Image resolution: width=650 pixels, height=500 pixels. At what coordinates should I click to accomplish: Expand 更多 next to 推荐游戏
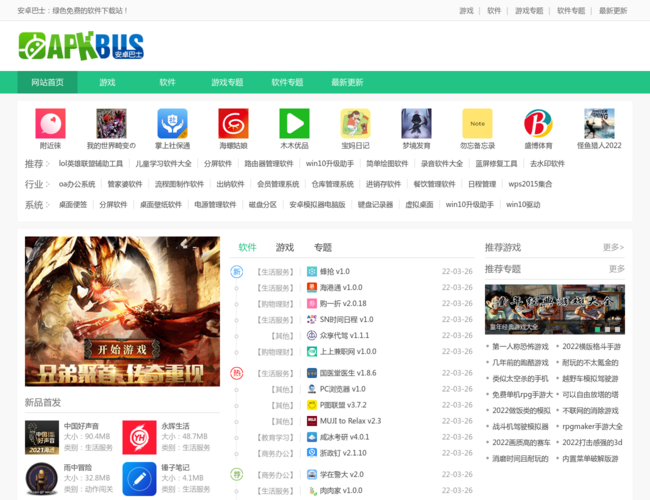pos(613,247)
